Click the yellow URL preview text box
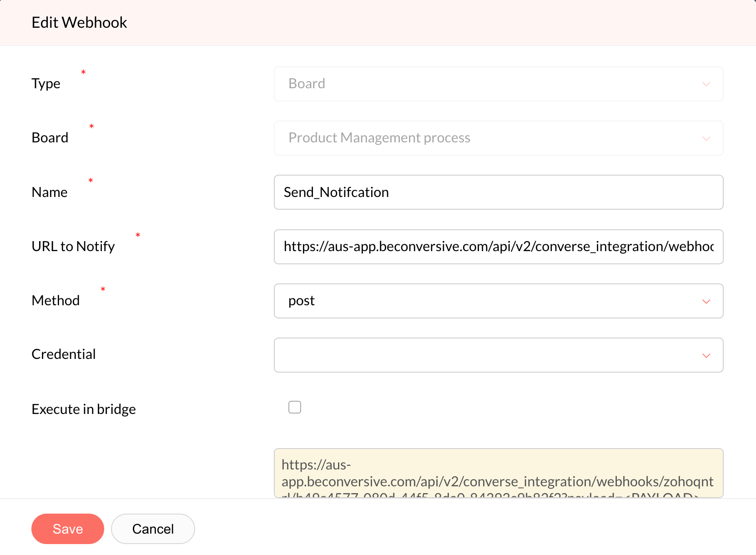This screenshot has width=756, height=555. (499, 474)
